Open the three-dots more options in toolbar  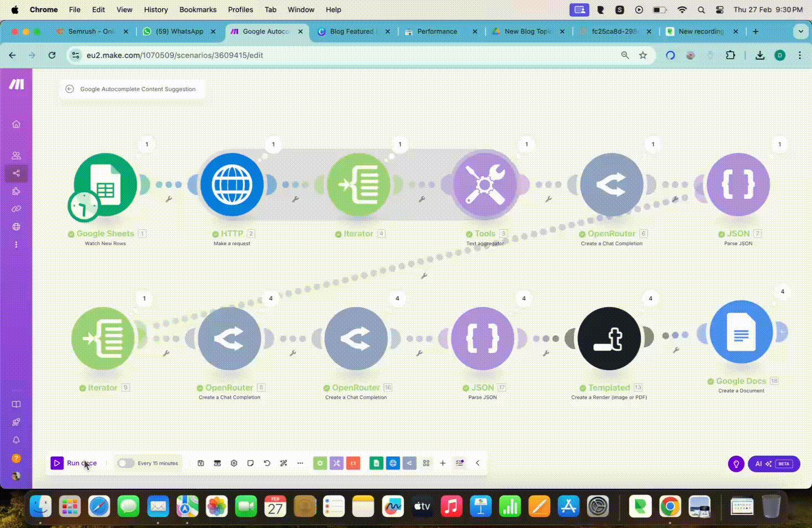click(300, 463)
